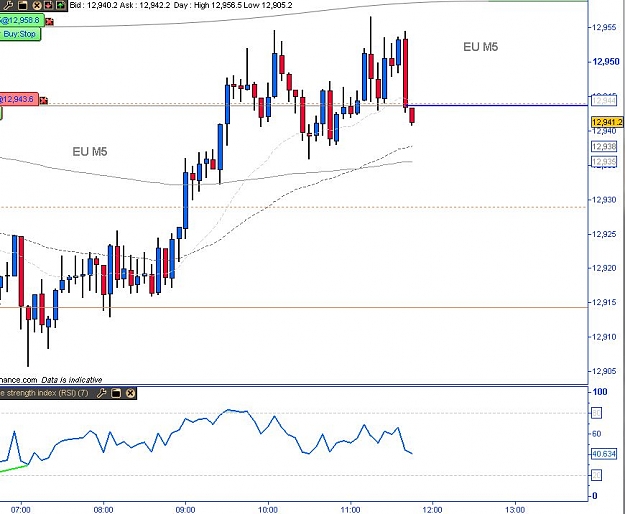Click the green Buy:Stop order tag
Viewport: 625px width, 514px height.
tap(19, 34)
